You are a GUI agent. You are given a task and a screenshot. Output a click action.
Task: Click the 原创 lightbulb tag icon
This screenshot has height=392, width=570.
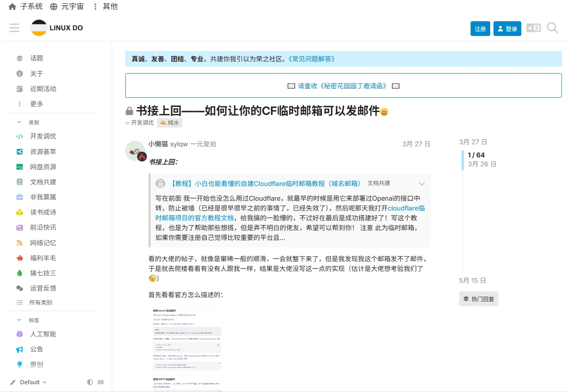[x=20, y=365]
